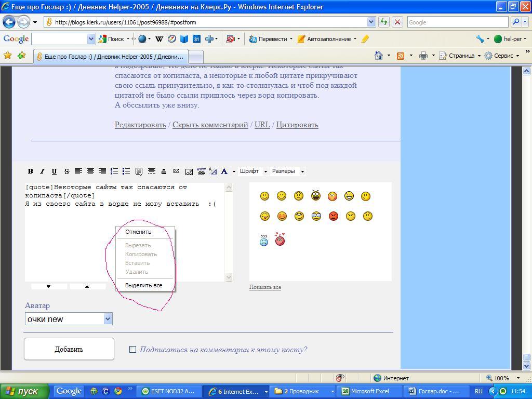
Task: Open the text color dropdown arrow
Action: click(234, 171)
